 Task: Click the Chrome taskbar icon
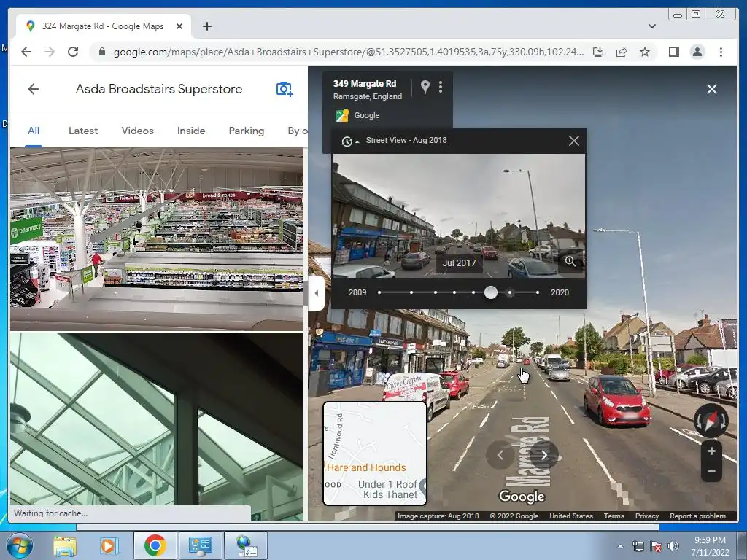pos(155,545)
